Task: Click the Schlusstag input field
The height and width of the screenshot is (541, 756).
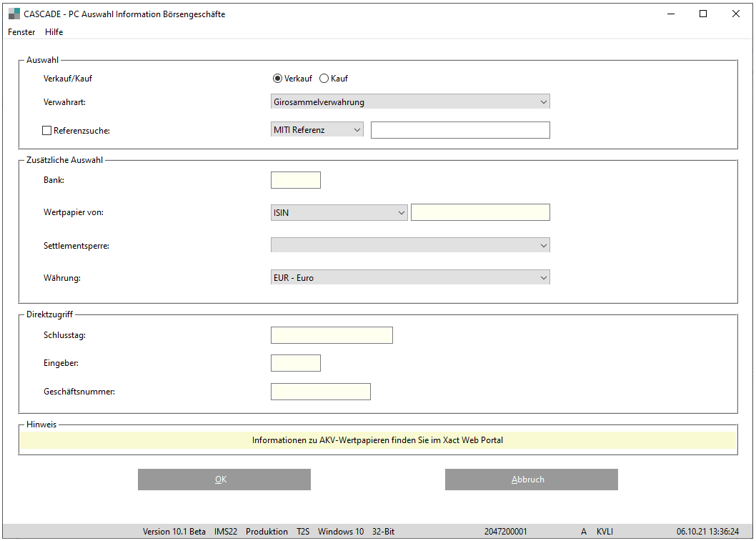Action: [332, 335]
